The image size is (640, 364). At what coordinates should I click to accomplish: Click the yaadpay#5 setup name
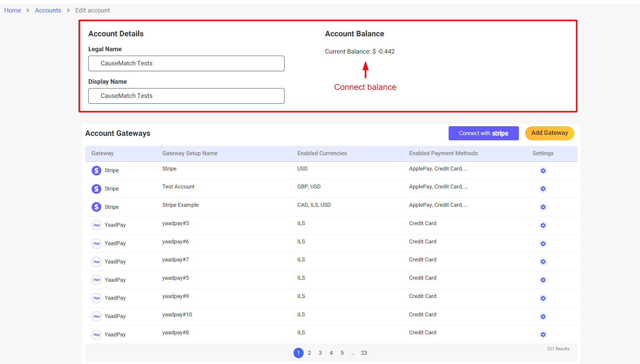tap(175, 278)
